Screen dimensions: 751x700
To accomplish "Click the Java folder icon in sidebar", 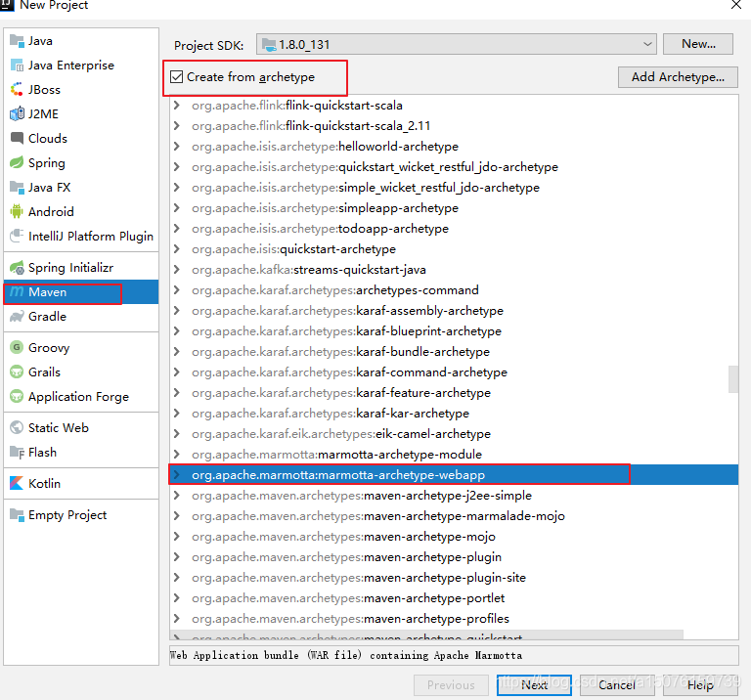I will pyautogui.click(x=17, y=41).
